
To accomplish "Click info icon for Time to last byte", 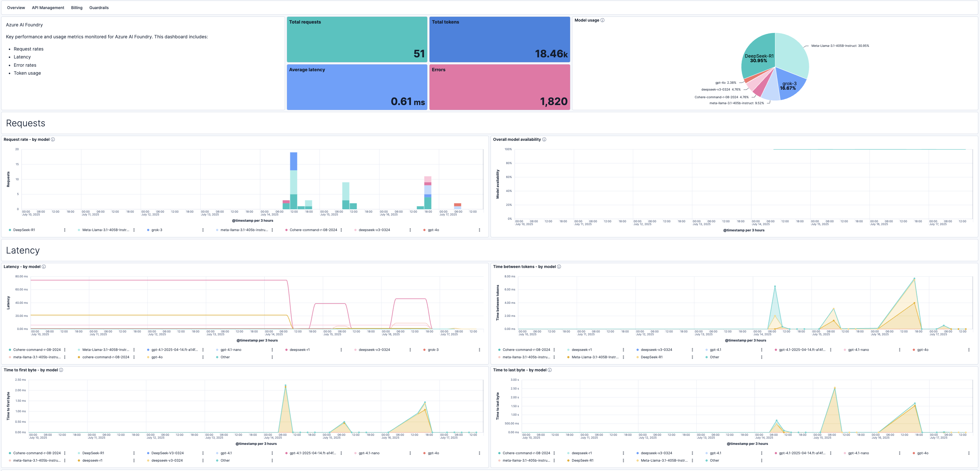I will 549,370.
